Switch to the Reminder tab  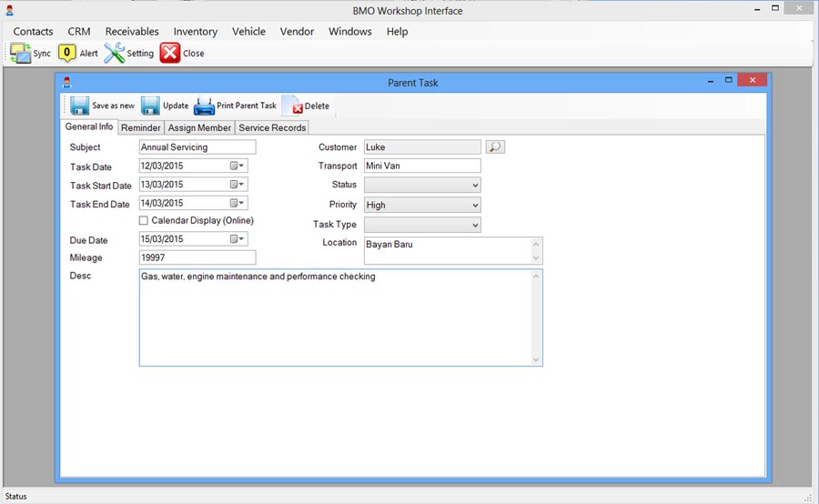point(140,128)
